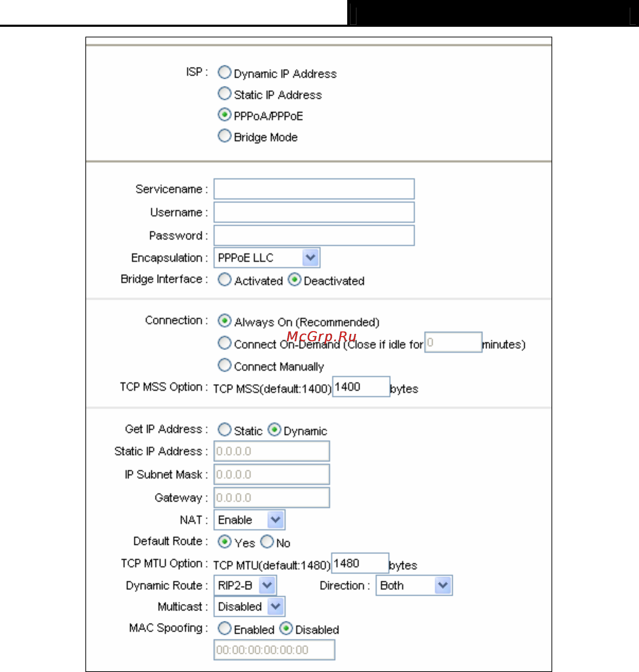Choose Connect Manually connection option
This screenshot has height=672, width=639.
pyautogui.click(x=224, y=365)
